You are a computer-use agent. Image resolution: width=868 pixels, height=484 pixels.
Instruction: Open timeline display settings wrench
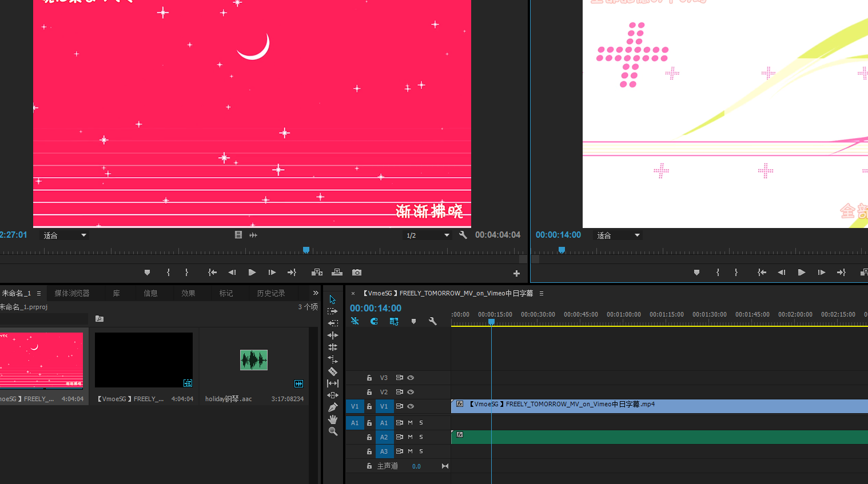(x=433, y=321)
